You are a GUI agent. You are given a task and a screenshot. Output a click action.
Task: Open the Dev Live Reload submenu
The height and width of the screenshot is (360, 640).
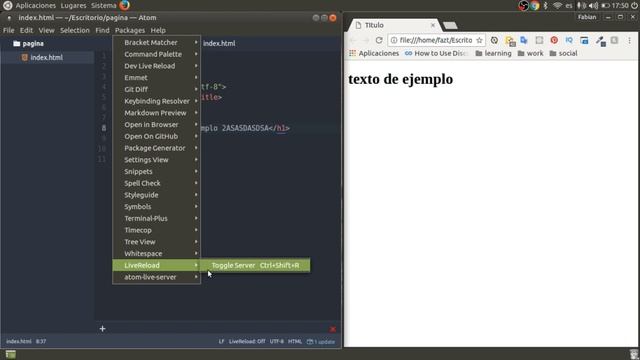pos(156,66)
